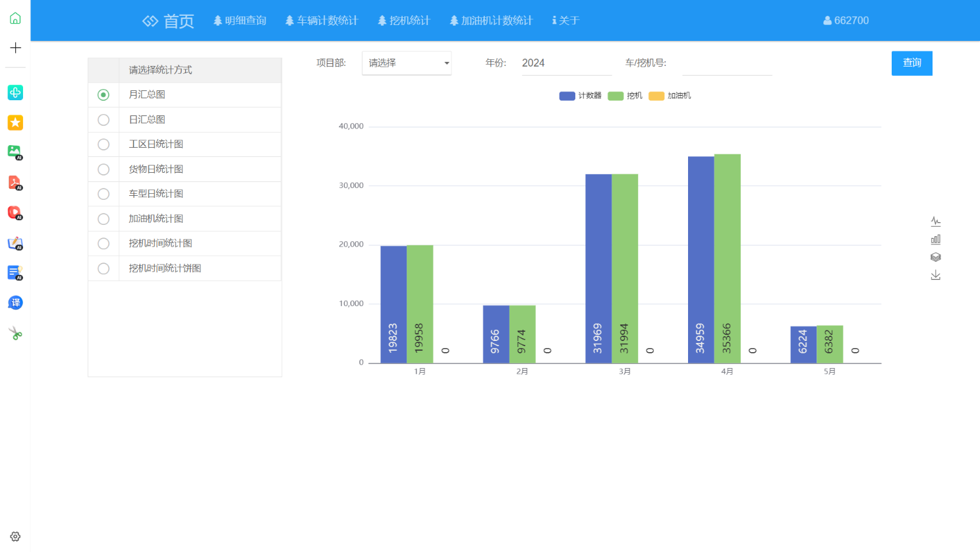Choose the 挖机时间统计饼图 radio option
The width and height of the screenshot is (980, 552).
coord(103,268)
